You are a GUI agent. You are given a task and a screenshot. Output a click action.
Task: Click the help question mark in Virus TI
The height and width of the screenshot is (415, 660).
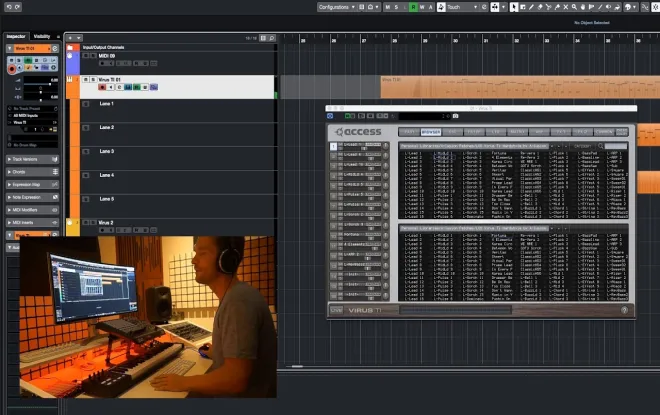tap(624, 310)
